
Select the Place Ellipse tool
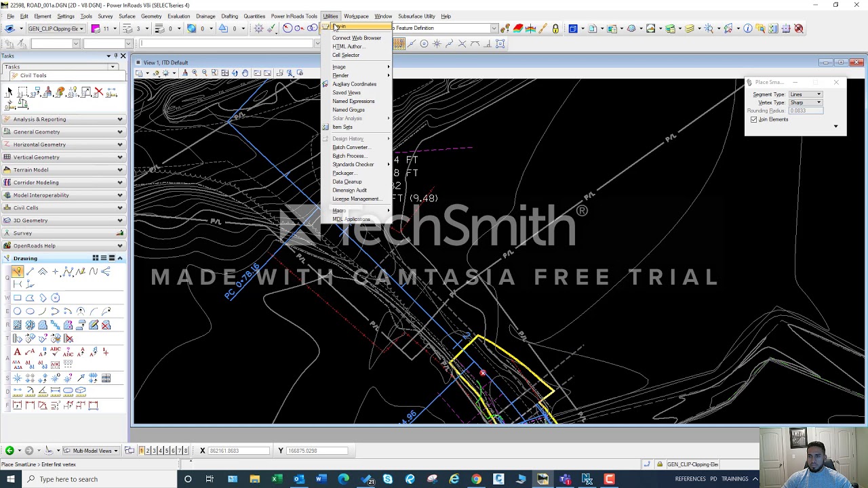coord(30,312)
